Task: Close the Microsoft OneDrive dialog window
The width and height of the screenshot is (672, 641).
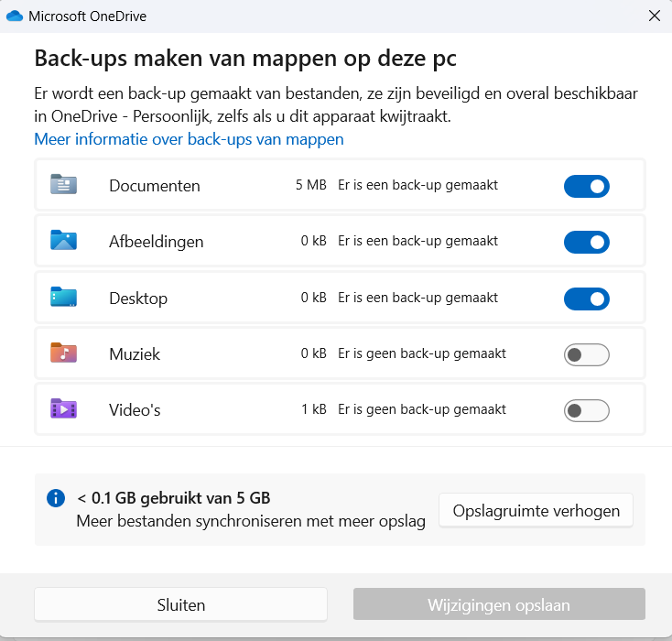Action: 655,16
